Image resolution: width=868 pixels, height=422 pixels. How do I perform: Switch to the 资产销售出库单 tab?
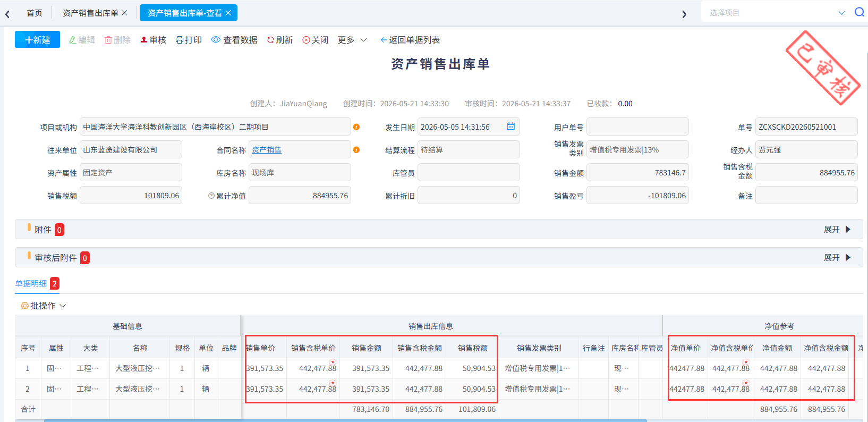(90, 13)
